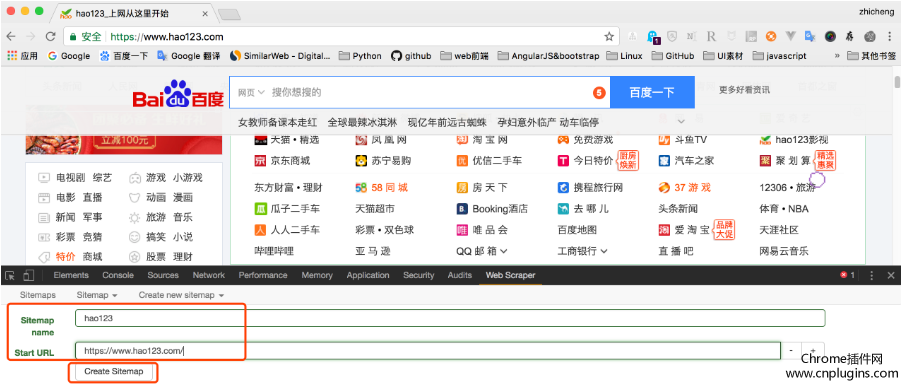
Task: Switch to the Elements tab
Action: click(71, 275)
